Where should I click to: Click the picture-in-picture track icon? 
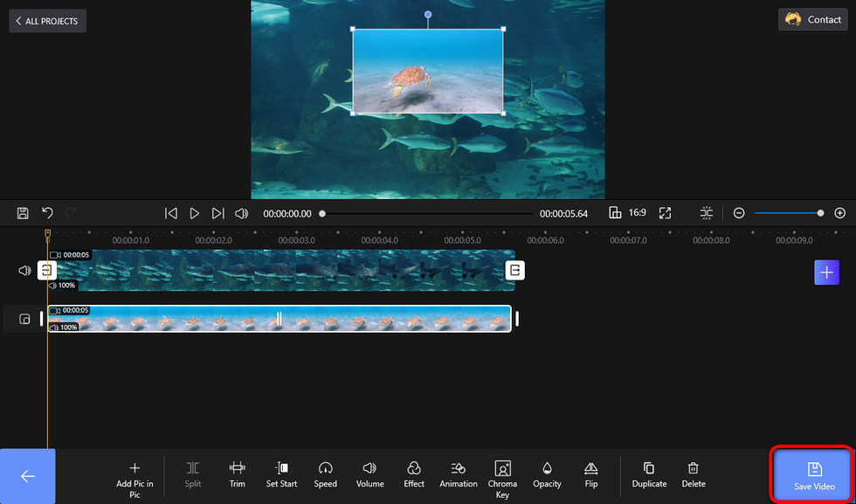(24, 319)
